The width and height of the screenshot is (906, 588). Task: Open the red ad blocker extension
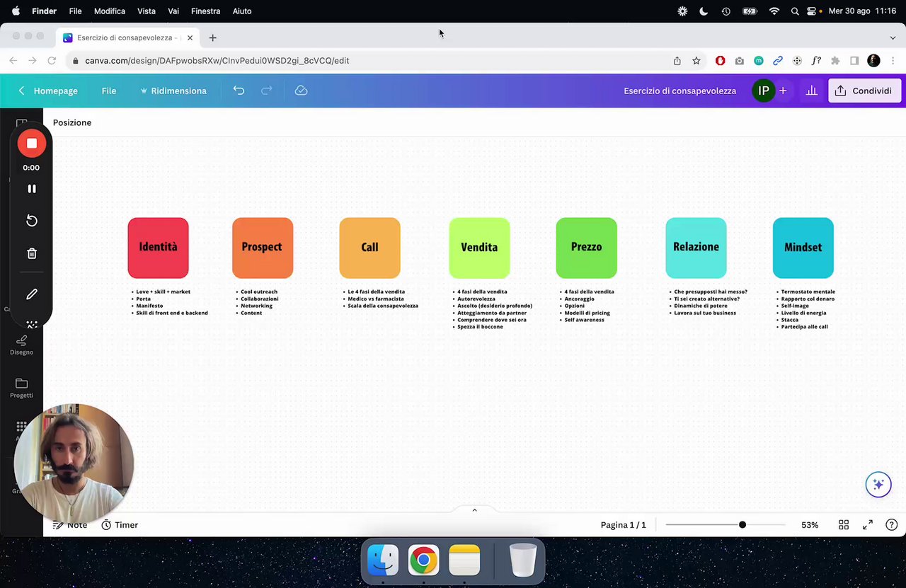(721, 61)
